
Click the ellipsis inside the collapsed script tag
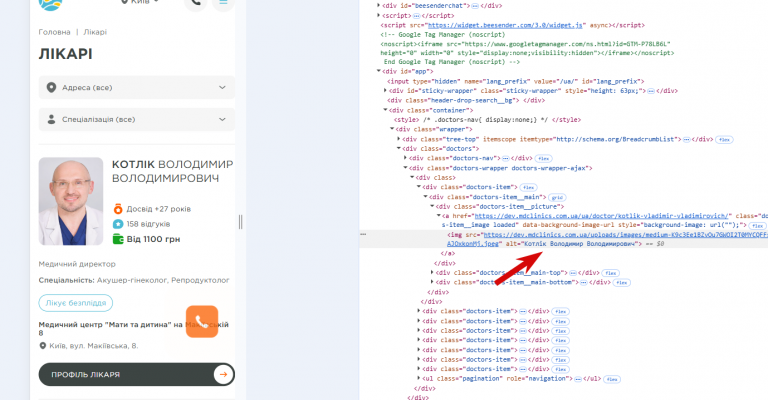click(416, 16)
